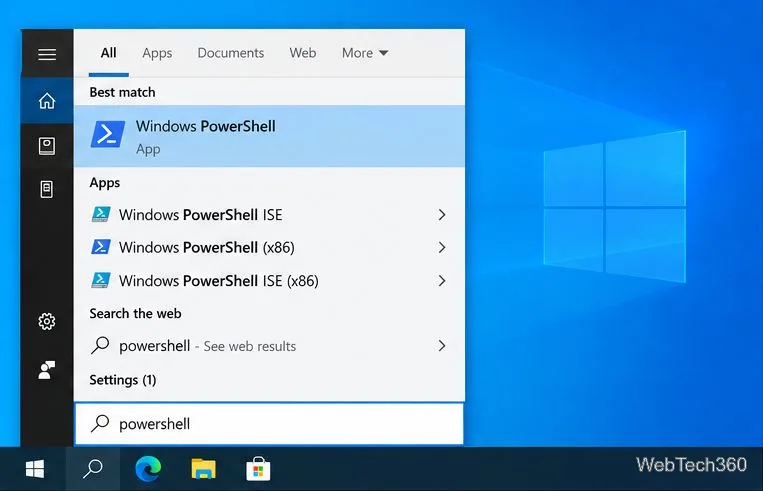Switch to the All tab

tap(109, 53)
